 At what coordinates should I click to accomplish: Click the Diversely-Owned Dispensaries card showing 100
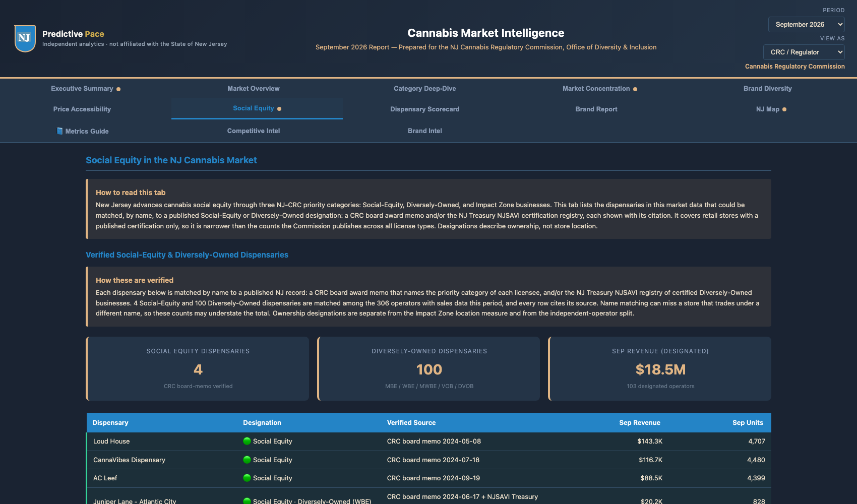click(428, 369)
